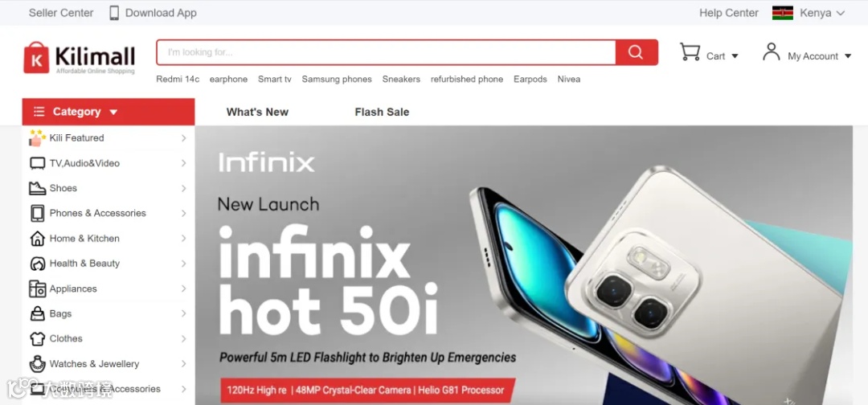Expand the Cart dropdown arrow
The height and width of the screenshot is (405, 868).
tap(735, 56)
